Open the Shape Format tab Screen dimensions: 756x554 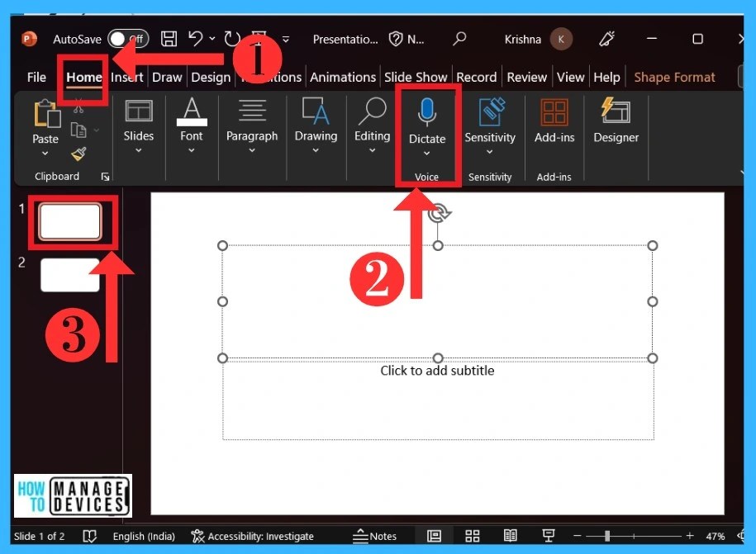click(x=674, y=77)
